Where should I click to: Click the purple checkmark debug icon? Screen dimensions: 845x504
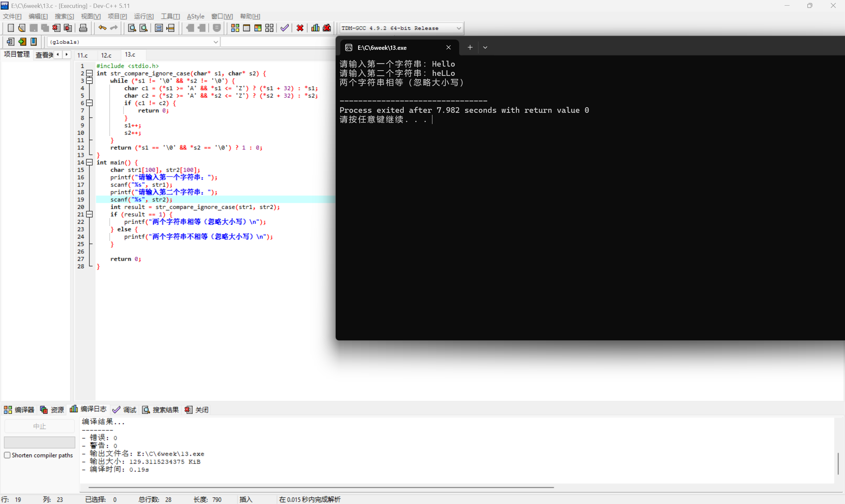coord(285,28)
